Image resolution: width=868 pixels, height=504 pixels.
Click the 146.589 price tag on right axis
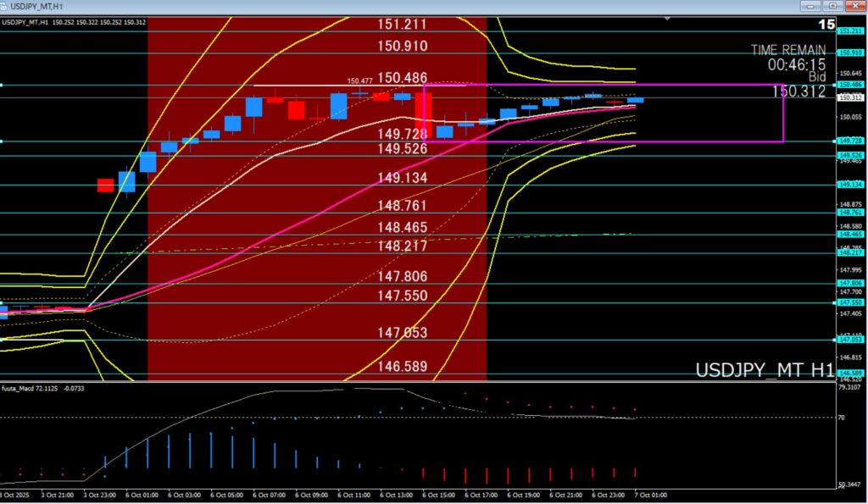[x=850, y=374]
